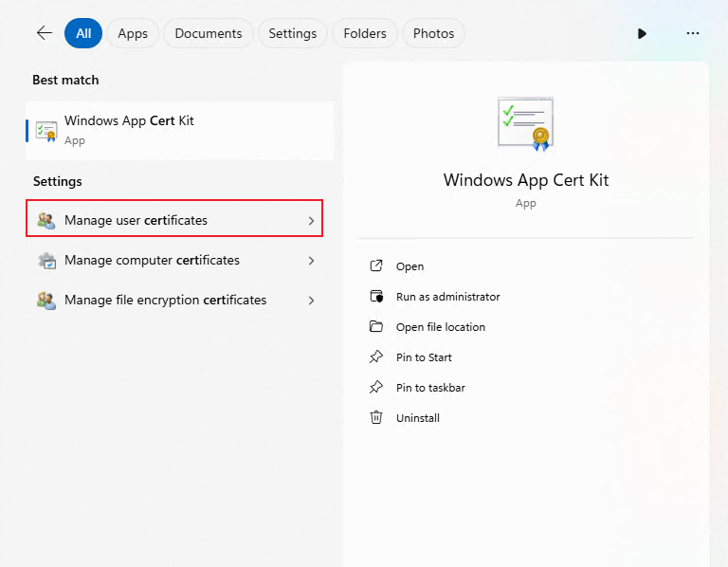Expand Manage user certificates chevron

tap(311, 221)
